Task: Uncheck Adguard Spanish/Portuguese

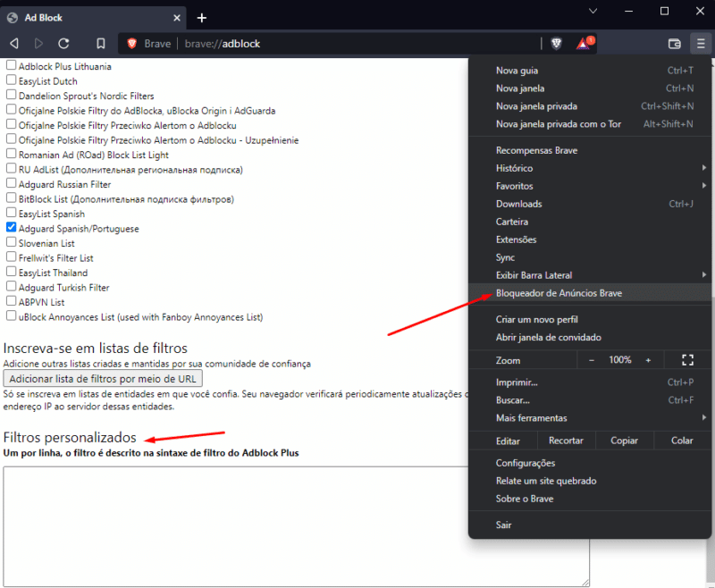Action: pyautogui.click(x=11, y=227)
